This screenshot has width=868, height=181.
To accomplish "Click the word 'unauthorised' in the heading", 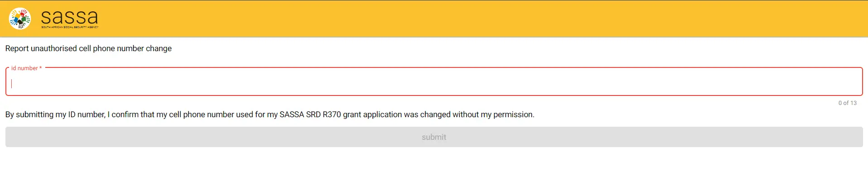I will click(54, 48).
